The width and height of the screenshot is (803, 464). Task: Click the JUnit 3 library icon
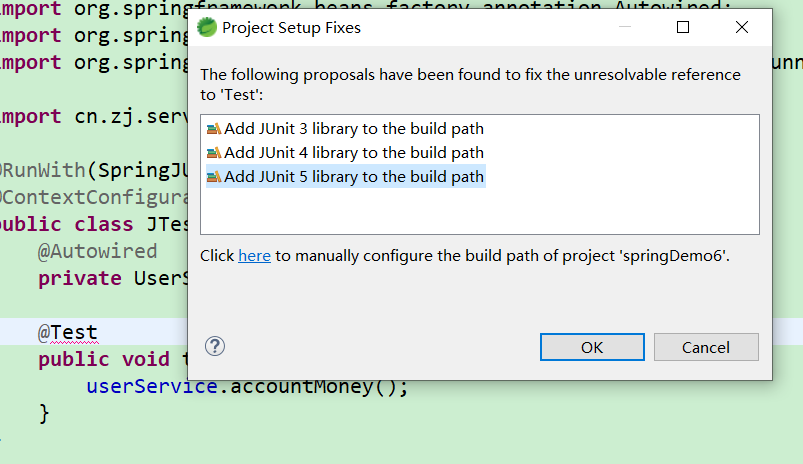213,129
